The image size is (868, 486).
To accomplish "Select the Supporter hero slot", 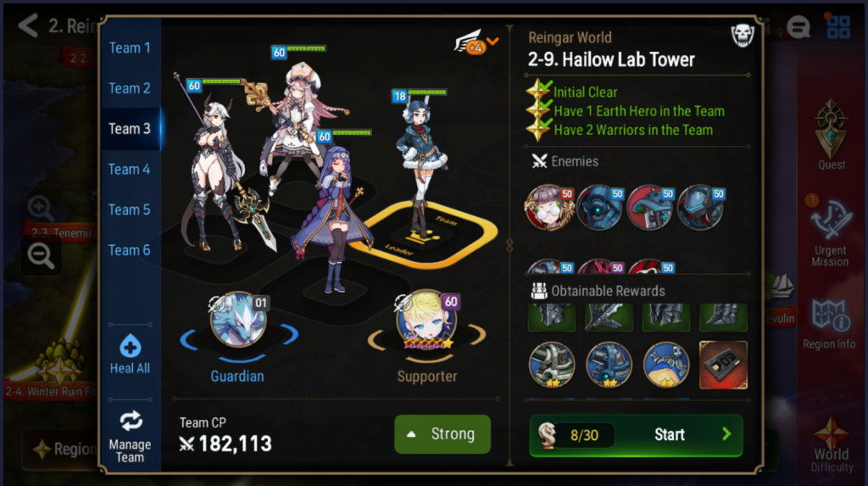I will point(427,321).
